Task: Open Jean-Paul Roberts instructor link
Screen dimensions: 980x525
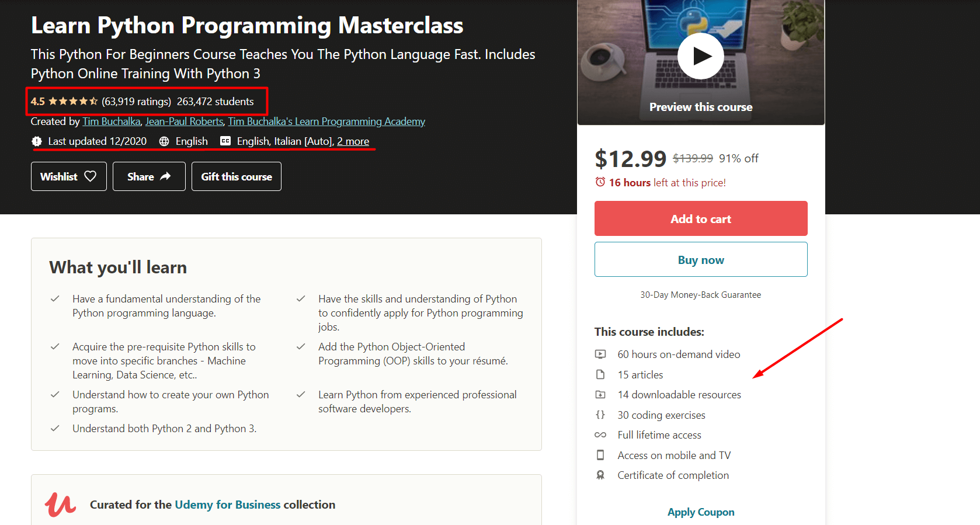Action: tap(184, 121)
